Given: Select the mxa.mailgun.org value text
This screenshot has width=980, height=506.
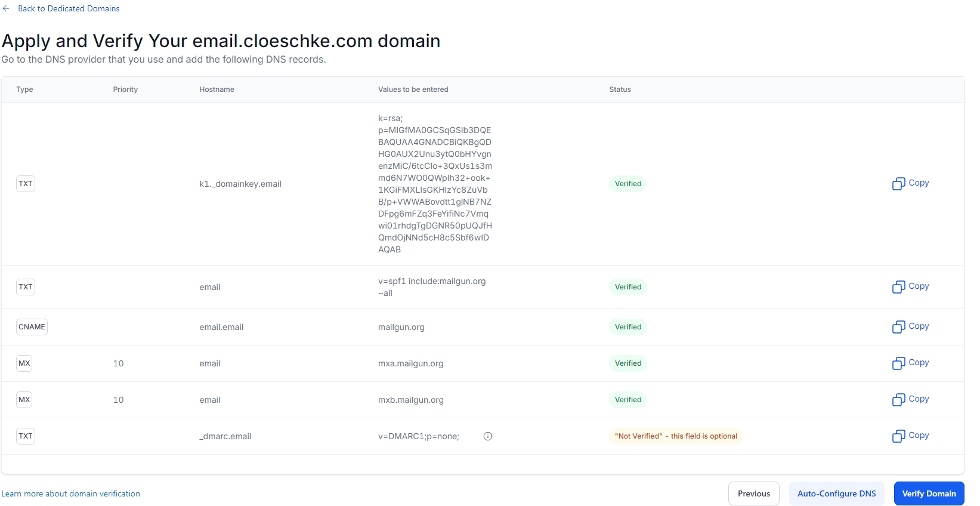Looking at the screenshot, I should [x=410, y=363].
